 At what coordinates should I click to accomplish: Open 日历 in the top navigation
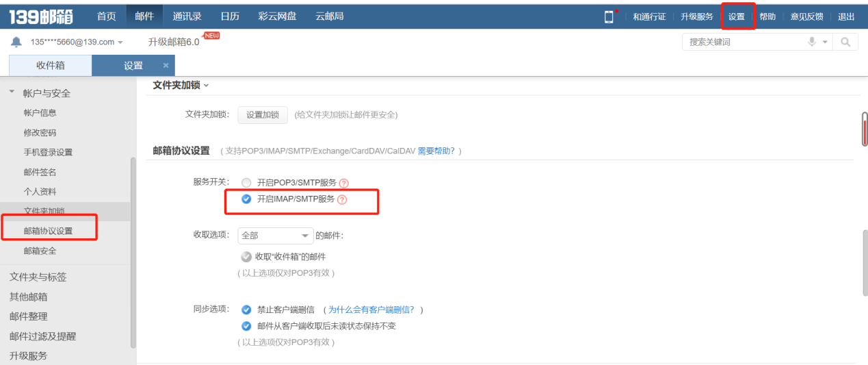230,16
